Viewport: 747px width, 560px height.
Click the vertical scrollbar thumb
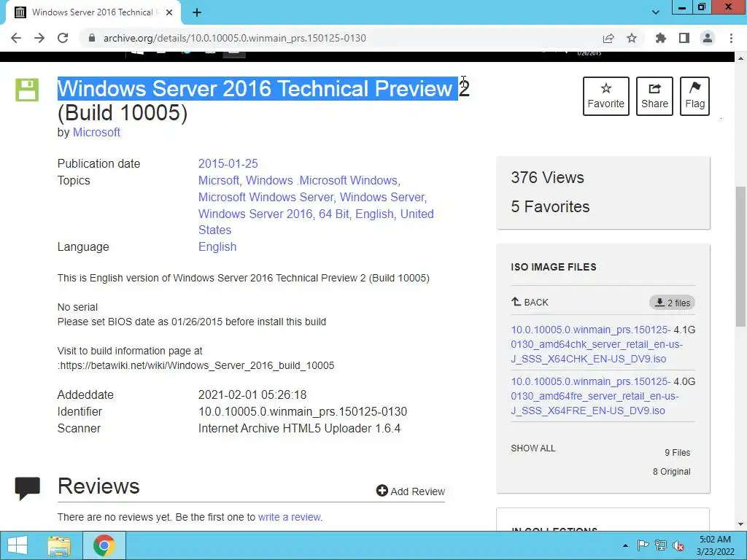click(x=740, y=257)
